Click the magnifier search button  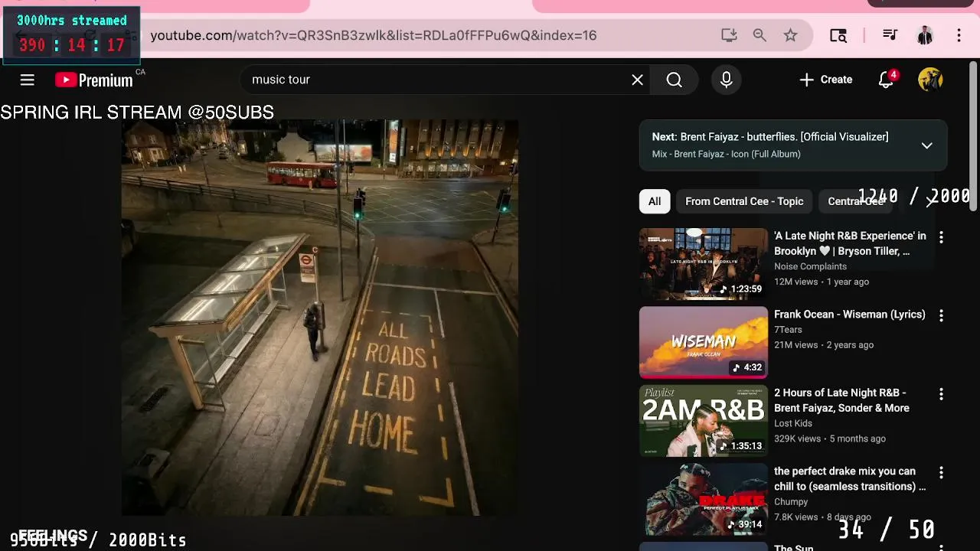pos(674,80)
